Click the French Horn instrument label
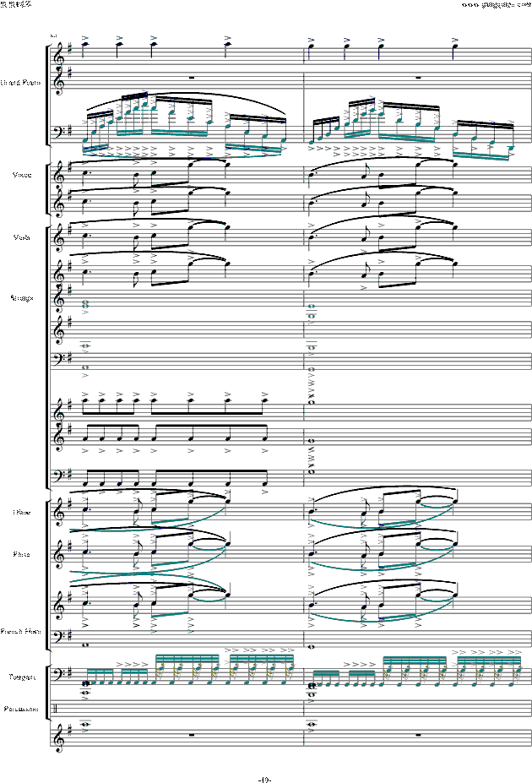The width and height of the screenshot is (532, 783). [x=22, y=630]
